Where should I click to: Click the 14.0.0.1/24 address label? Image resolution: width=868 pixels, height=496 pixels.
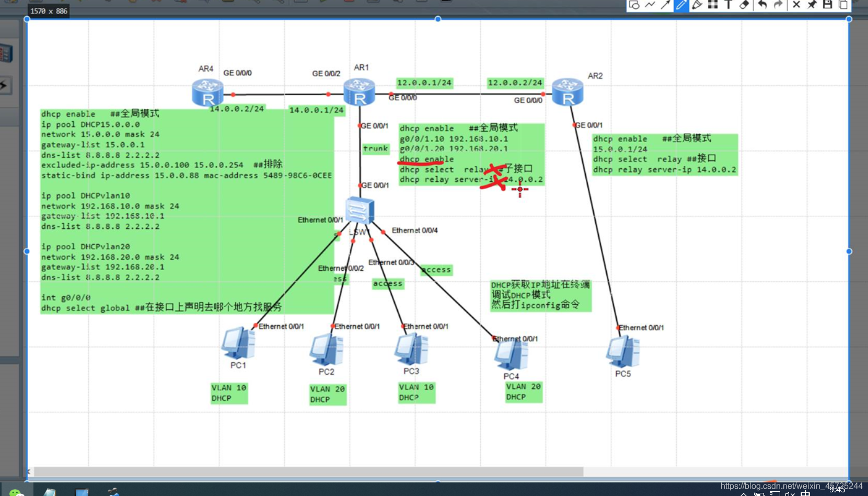(317, 110)
